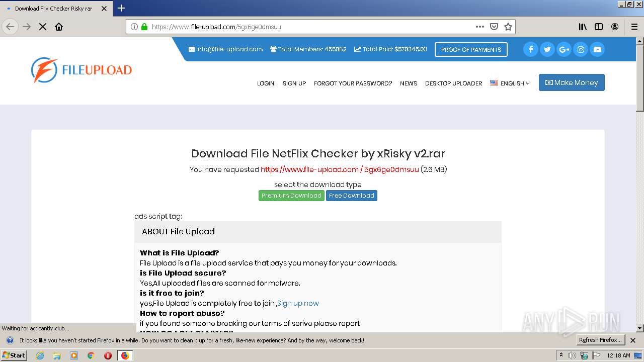Click the Premium Download button

pos(291,196)
